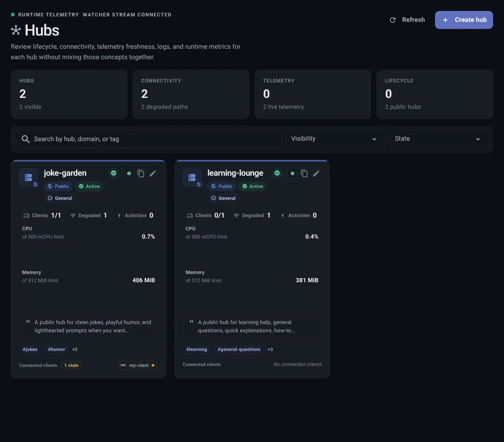Image resolution: width=504 pixels, height=442 pixels.
Task: Toggle the live status dot on learning-lounge
Action: (x=292, y=173)
